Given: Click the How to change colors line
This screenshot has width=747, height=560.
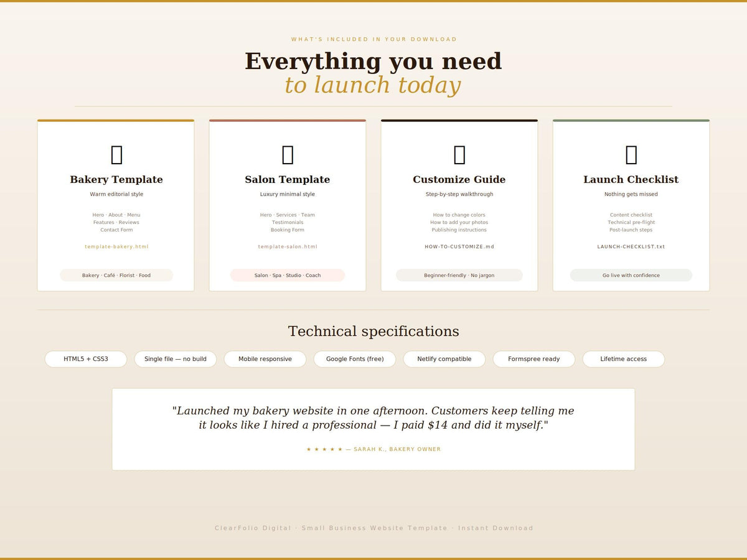Looking at the screenshot, I should pyautogui.click(x=459, y=215).
